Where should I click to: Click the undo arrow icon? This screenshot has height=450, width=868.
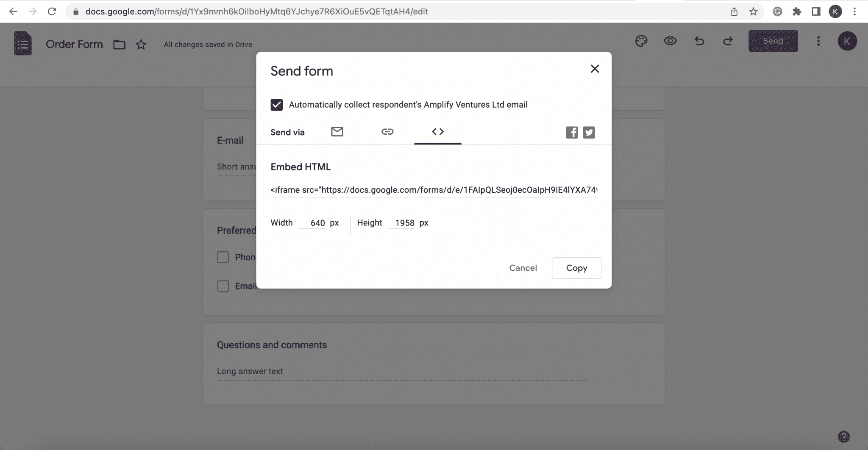coord(699,41)
